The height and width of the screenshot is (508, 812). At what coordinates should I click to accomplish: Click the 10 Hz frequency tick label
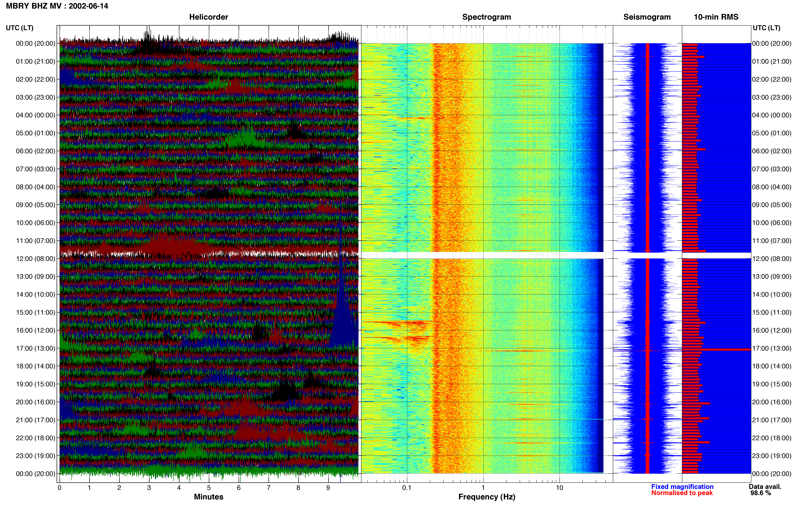[559, 488]
